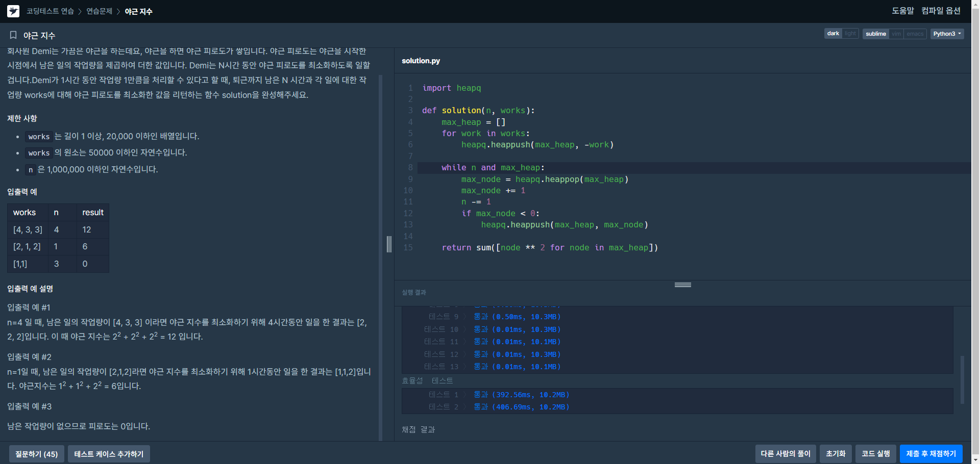Click the results panel scrollbar
Viewport: 980px width, 464px height.
962,380
